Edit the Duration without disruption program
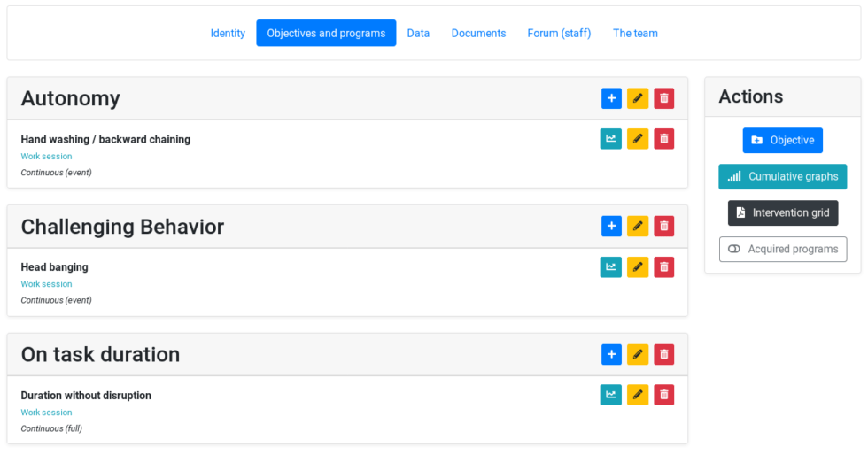The width and height of the screenshot is (868, 455). point(638,395)
